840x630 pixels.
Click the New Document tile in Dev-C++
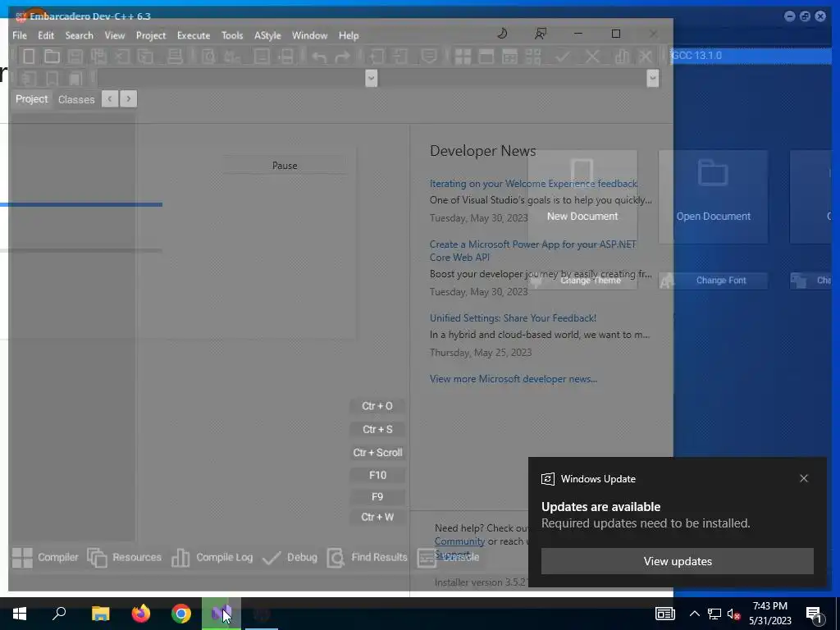tap(582, 197)
